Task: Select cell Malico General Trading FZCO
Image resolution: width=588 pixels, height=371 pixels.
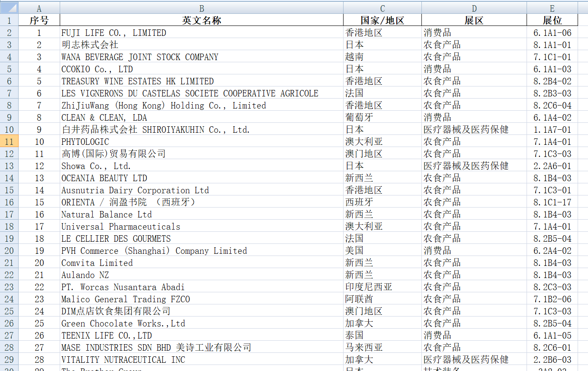Action: [x=202, y=299]
